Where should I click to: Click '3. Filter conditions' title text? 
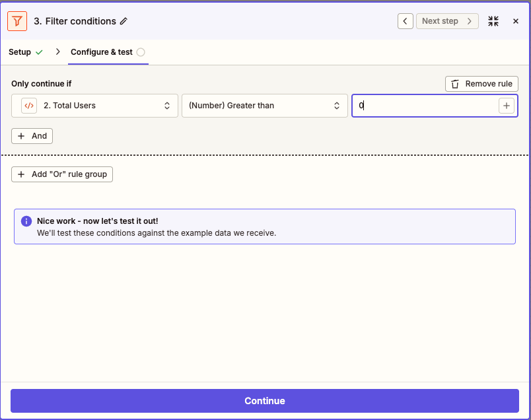75,21
